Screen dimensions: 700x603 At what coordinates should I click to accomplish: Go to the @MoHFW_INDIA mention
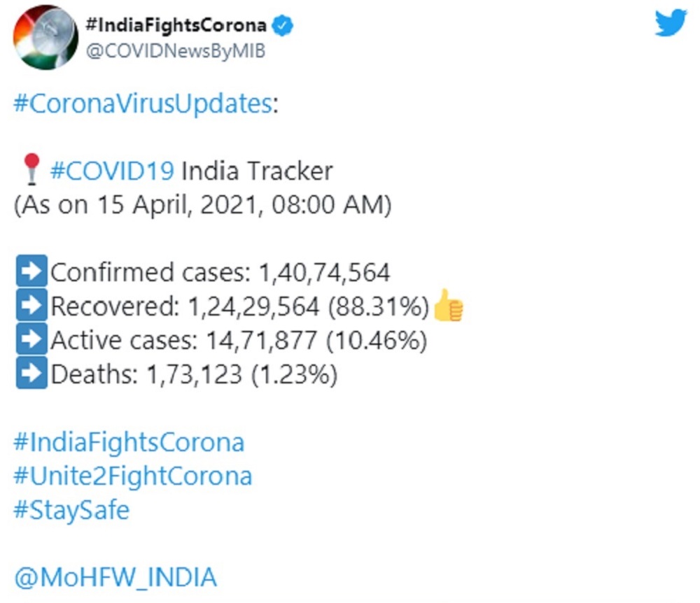pos(115,578)
